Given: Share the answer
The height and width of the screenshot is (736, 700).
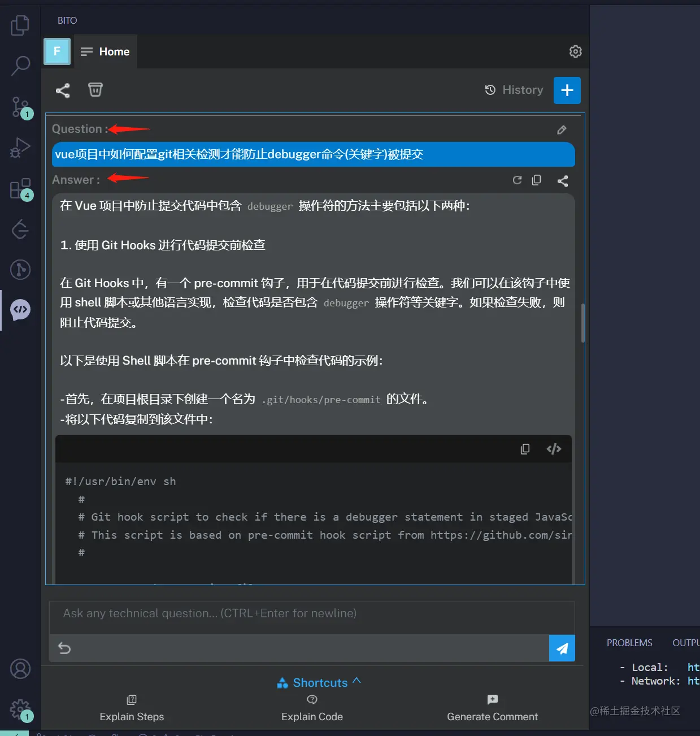Looking at the screenshot, I should click(x=563, y=181).
